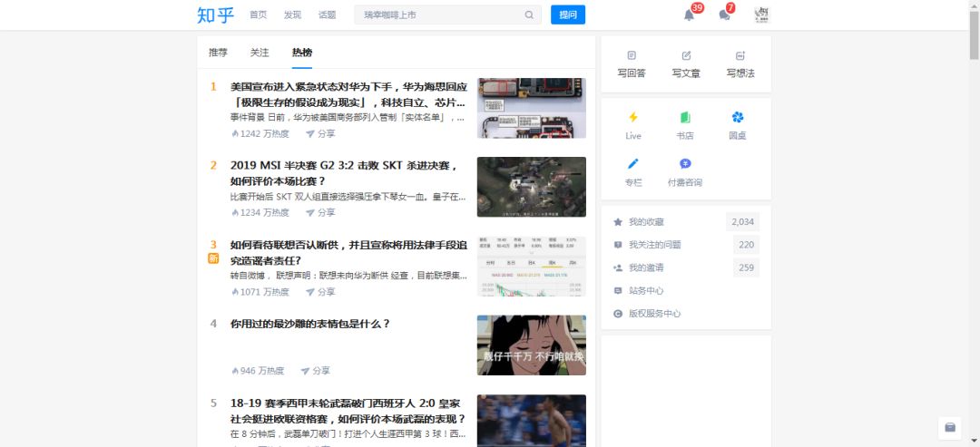The height and width of the screenshot is (447, 980).
Task: Share the 最沙雕的表情包 question
Action: coord(315,371)
